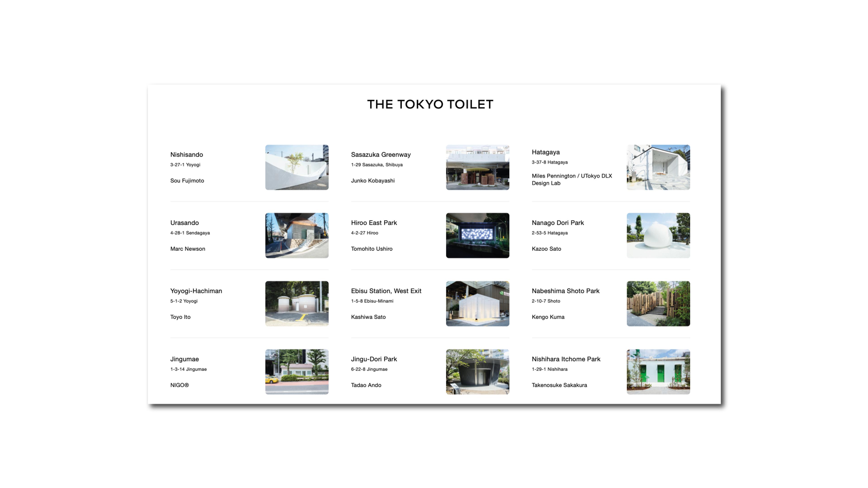Open the Nishisando toilet thumbnail
This screenshot has width=868, height=488.
point(297,167)
